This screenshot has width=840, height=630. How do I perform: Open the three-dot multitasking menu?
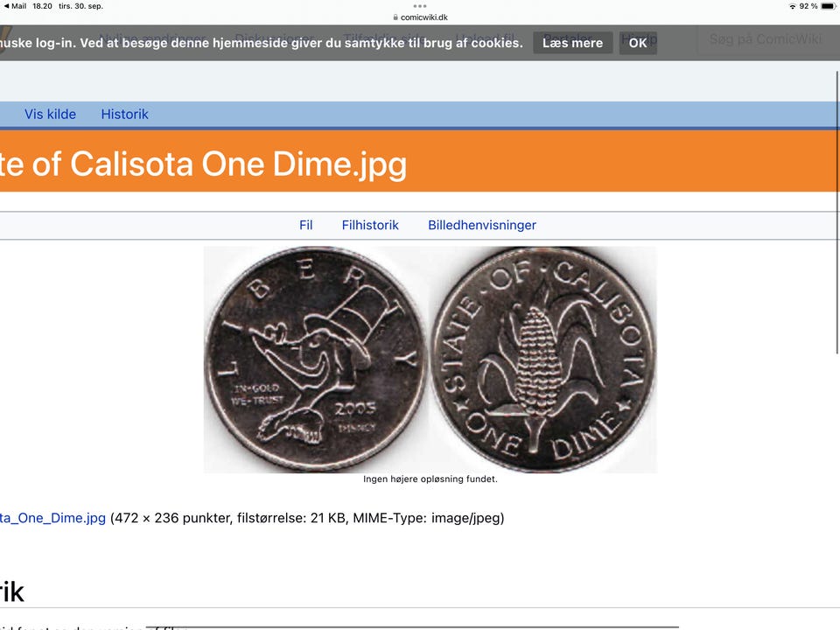420,6
